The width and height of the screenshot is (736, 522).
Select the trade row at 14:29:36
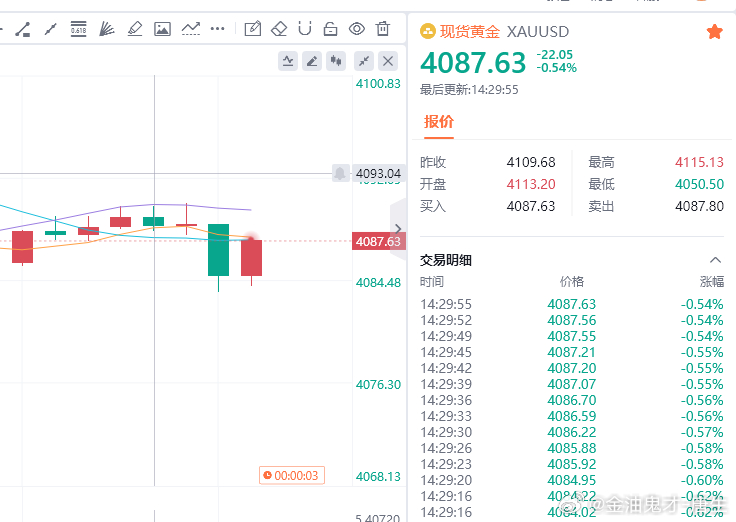(572, 400)
